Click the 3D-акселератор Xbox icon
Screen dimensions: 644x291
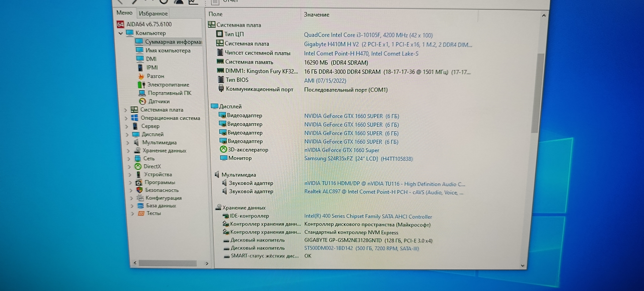click(223, 149)
